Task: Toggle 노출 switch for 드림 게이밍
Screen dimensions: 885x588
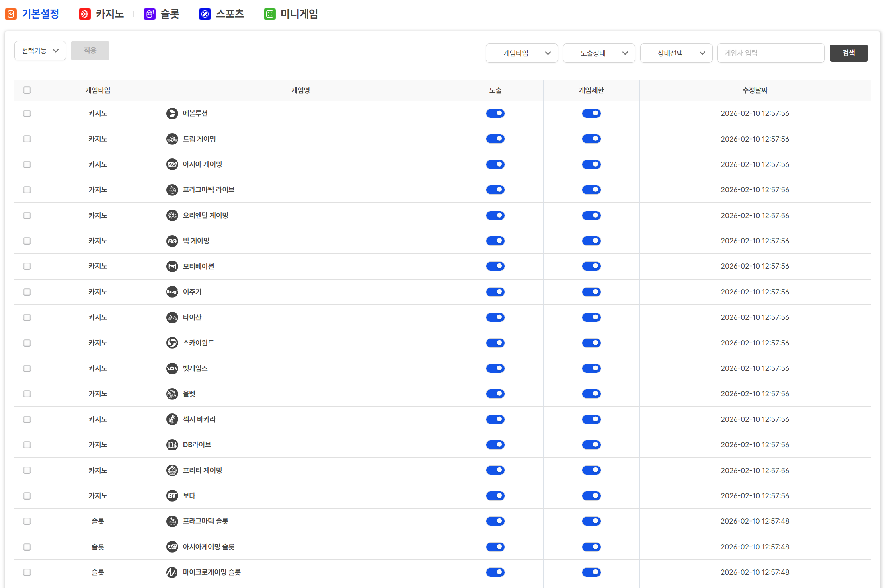Action: click(x=495, y=139)
